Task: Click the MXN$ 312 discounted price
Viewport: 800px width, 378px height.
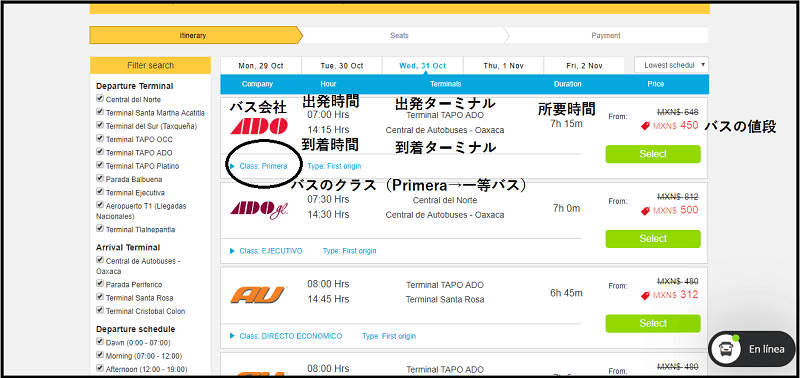Action: click(676, 295)
